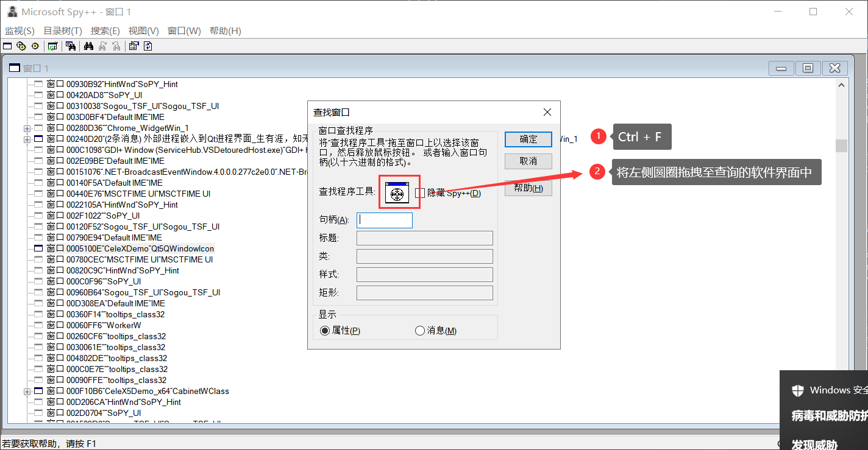Viewport: 868px width, 450px height.
Task: Click the Windows 安全 notification title
Action: 839,390
